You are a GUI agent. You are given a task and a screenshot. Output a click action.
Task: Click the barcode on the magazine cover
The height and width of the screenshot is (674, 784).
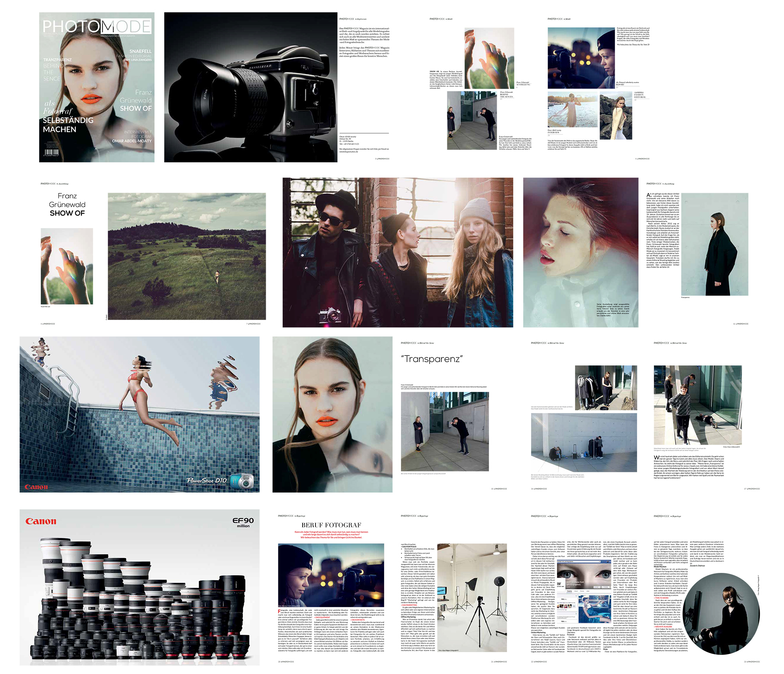[x=52, y=152]
